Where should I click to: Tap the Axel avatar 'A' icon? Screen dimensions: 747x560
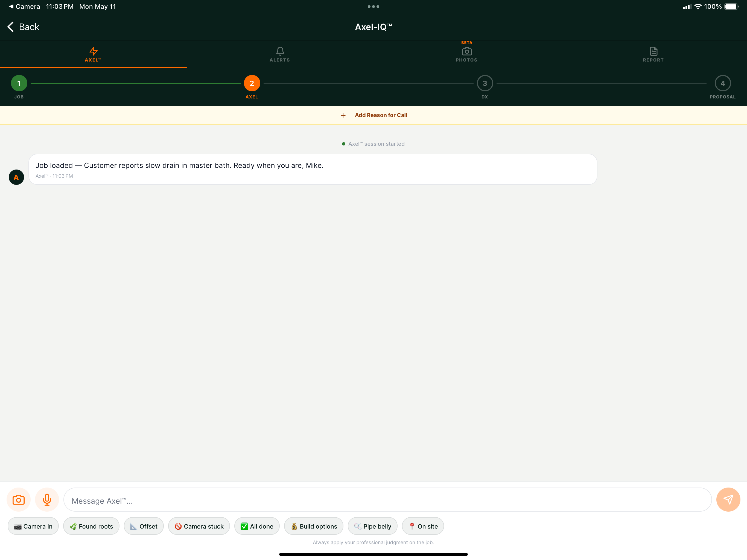16,177
